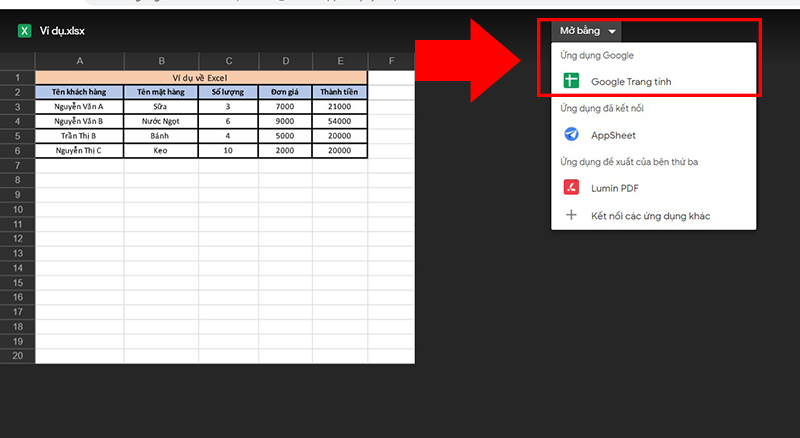
Task: Click the Số lượng header cell
Action: pyautogui.click(x=228, y=92)
